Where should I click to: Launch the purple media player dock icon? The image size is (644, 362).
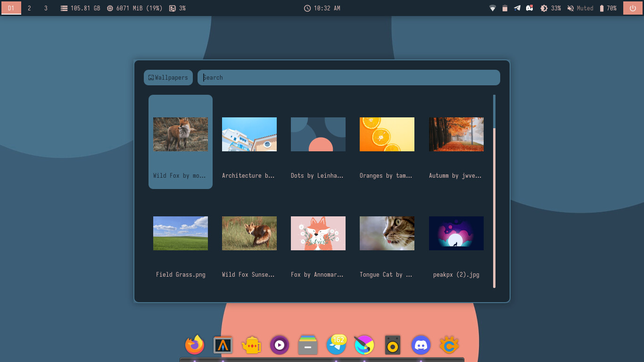click(280, 345)
